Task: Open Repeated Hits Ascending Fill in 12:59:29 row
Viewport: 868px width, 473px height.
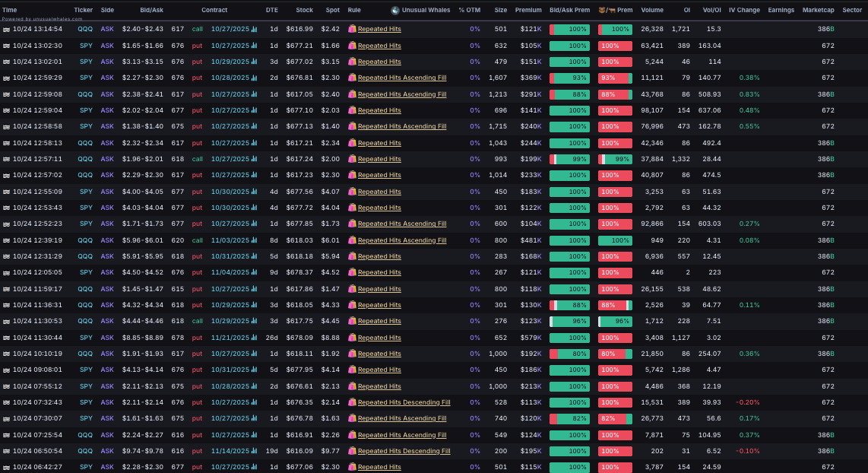Action: click(402, 78)
